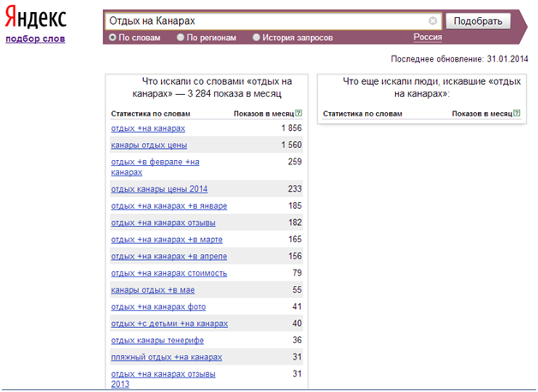Open 'пляжный отдых +на канарах' link
Screen dimensions: 538x392
click(166, 357)
